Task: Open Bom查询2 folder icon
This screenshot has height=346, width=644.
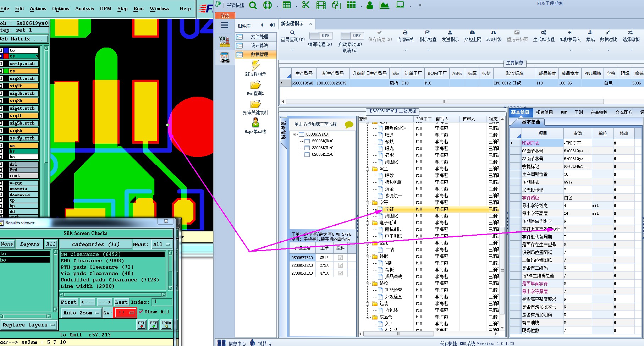Action: point(255,85)
